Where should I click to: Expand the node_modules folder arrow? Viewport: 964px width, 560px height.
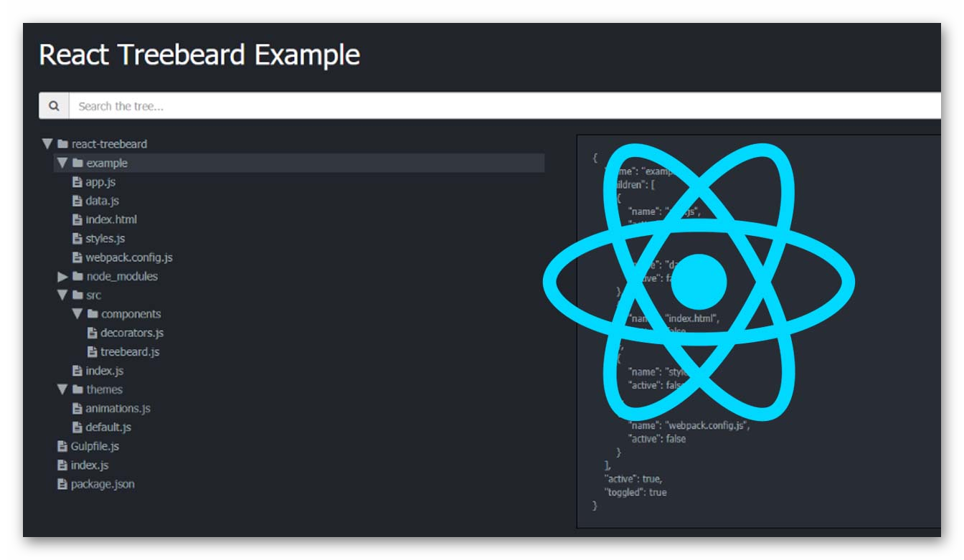(63, 276)
